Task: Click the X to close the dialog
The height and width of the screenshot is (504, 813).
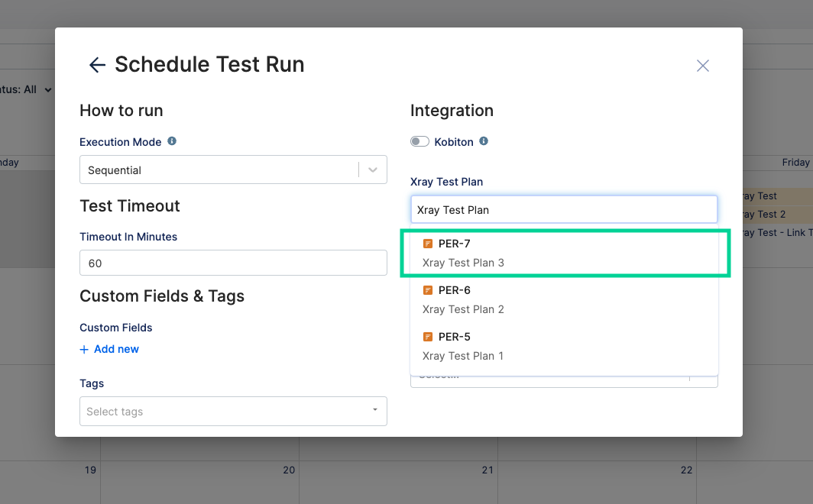Action: (702, 66)
